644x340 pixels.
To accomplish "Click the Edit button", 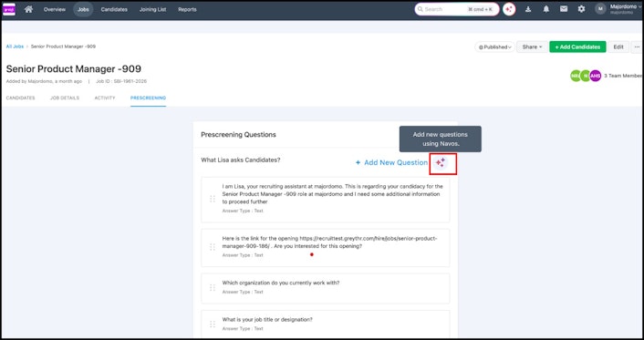I will (618, 46).
